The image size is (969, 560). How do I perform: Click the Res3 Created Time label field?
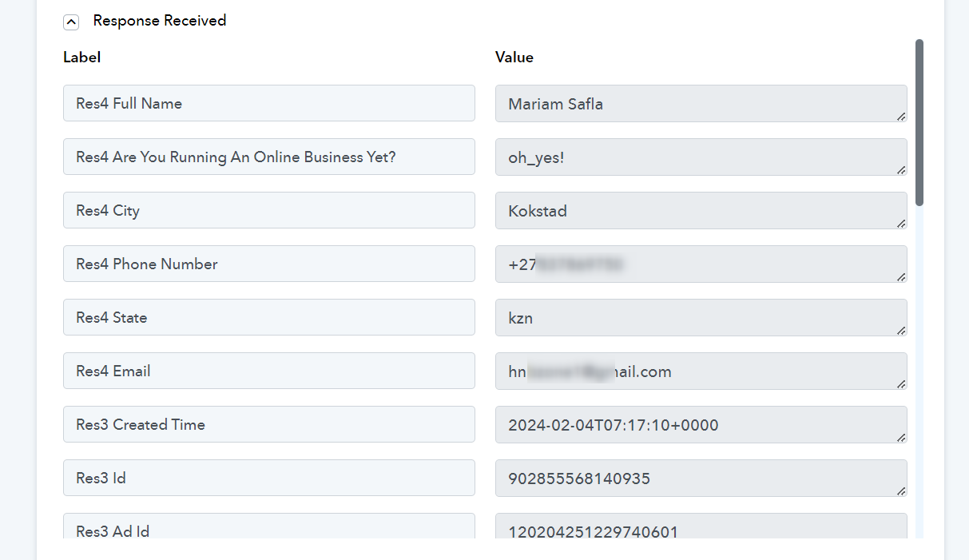[x=269, y=424]
